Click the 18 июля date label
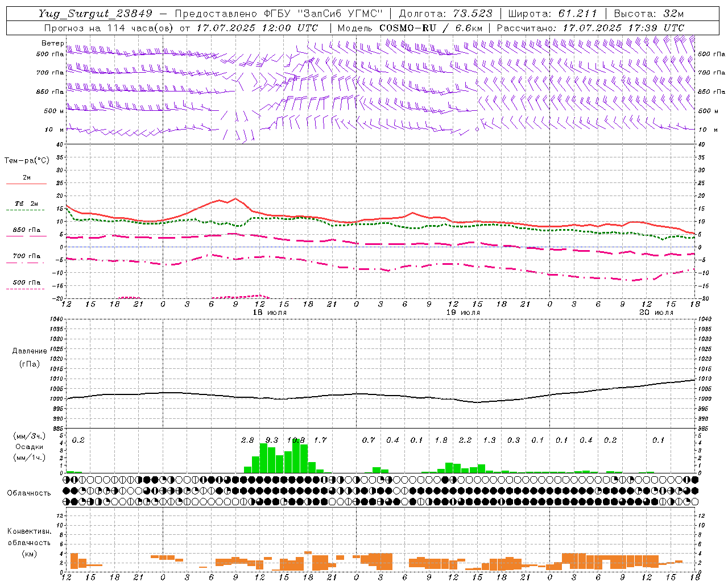This screenshot has width=728, height=582. [x=270, y=313]
